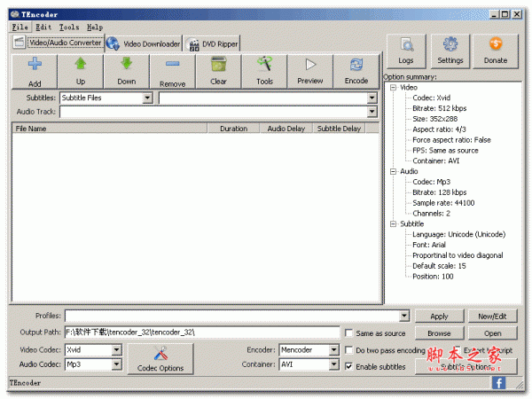Image resolution: width=532 pixels, height=399 pixels.
Task: Open the Profiles dropdown
Action: pyautogui.click(x=403, y=316)
